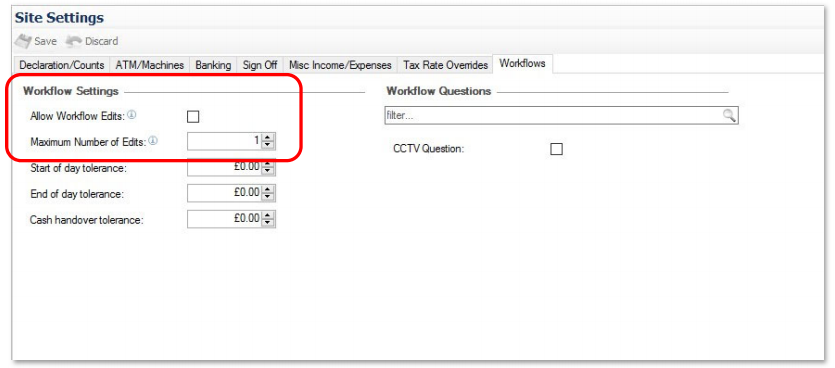The height and width of the screenshot is (368, 835).
Task: Click the Allow Workflow Edits label
Action: (78, 115)
